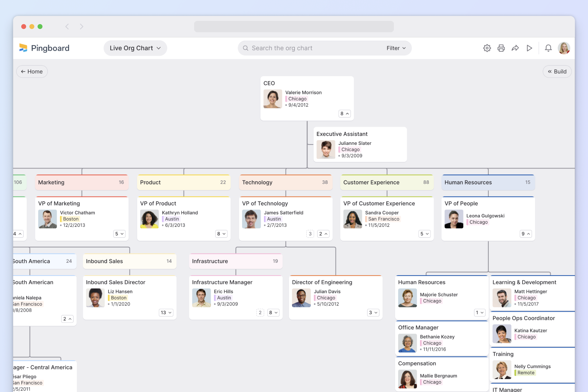Open the Build panel
Viewport: 588px width, 392px height.
pyautogui.click(x=557, y=71)
